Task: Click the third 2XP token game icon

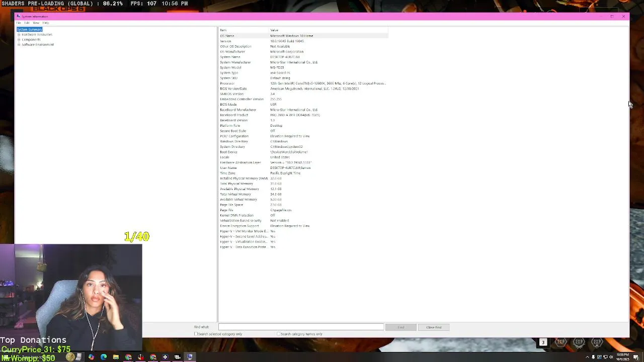Action: point(597,342)
